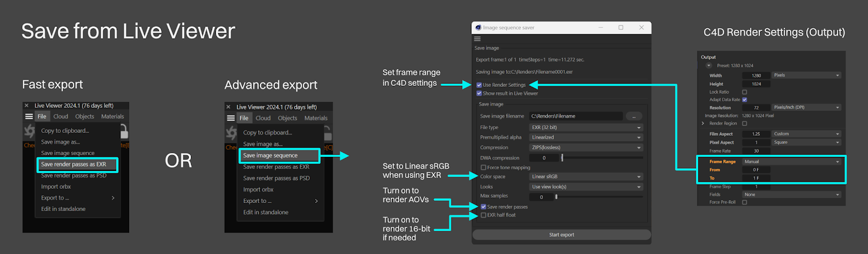Screen dimensions: 868x254
Task: Click lock icon in Fast export Live Viewer
Action: coord(124,131)
